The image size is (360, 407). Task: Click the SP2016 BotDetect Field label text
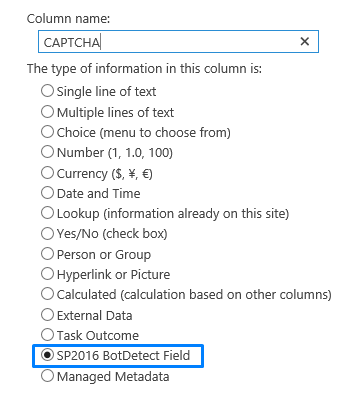pyautogui.click(x=123, y=356)
